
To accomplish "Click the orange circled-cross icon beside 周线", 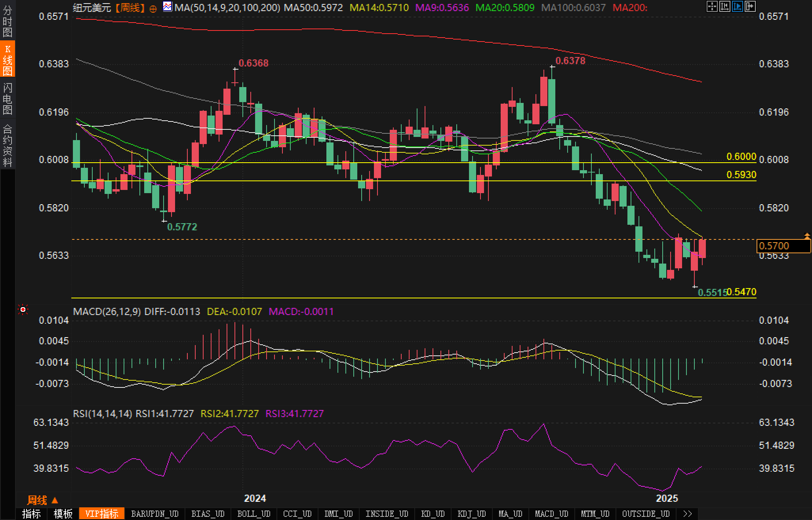I will [x=153, y=9].
